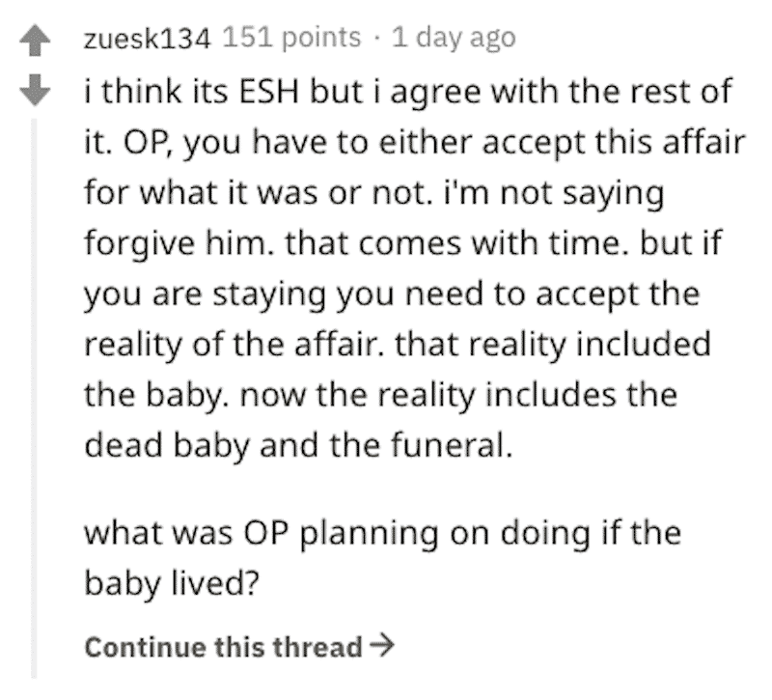Open the Continue this thread link

click(x=239, y=646)
